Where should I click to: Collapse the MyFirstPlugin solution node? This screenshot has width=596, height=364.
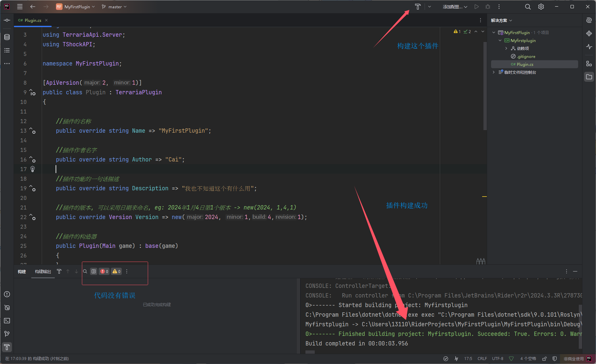494,32
